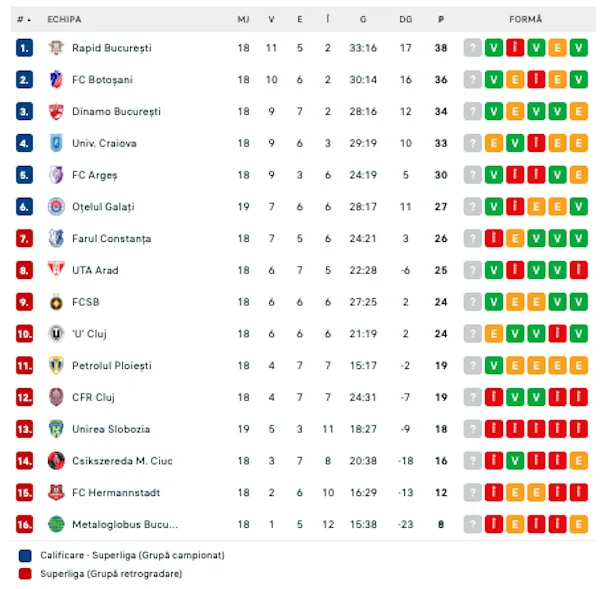Viewport: 600px width, 589px height.
Task: Sort by the P points column header
Action: (441, 19)
